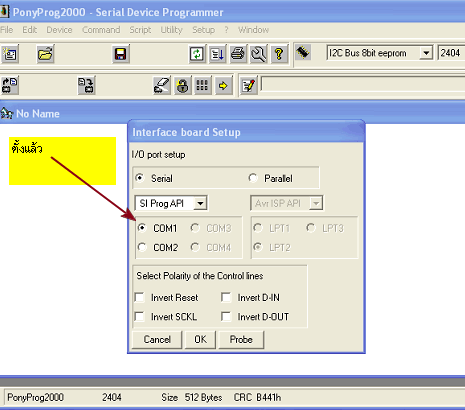Print with the printer icon
465x410 pixels.
pyautogui.click(x=238, y=54)
